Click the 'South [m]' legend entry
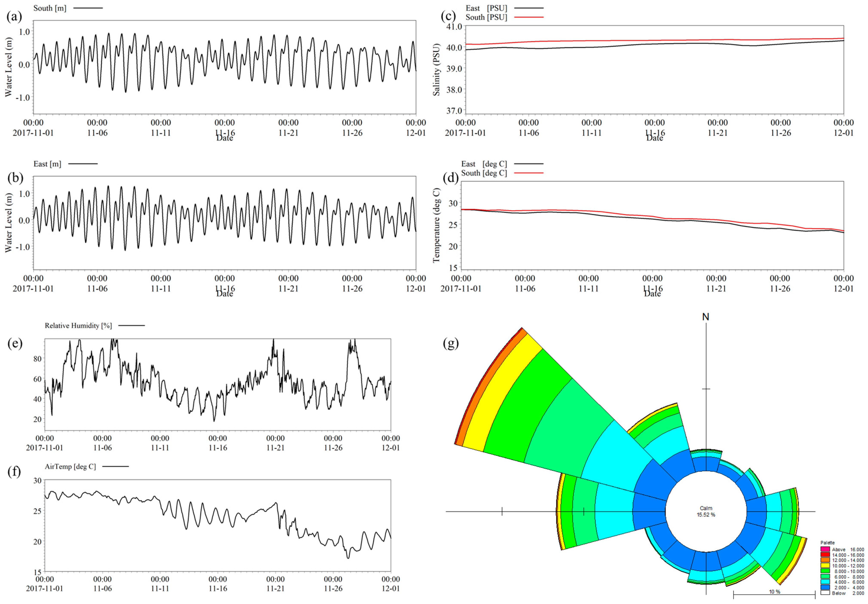Image resolution: width=868 pixels, height=604 pixels. pyautogui.click(x=50, y=8)
